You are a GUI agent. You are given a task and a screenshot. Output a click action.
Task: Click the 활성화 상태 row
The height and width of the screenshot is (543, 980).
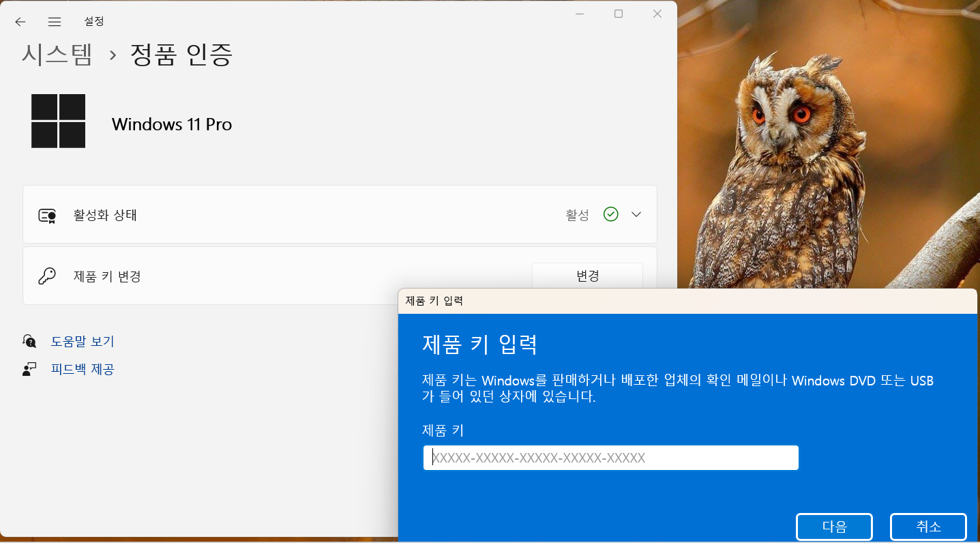(340, 214)
